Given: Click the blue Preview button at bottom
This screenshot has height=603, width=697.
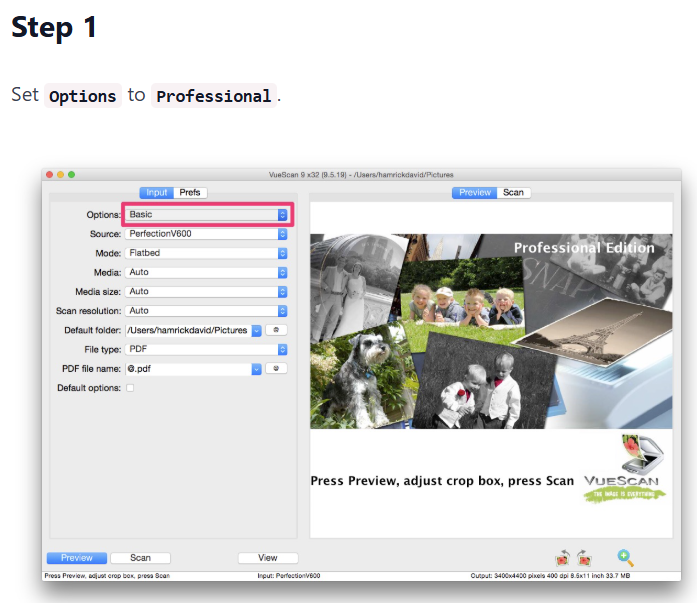Looking at the screenshot, I should (77, 558).
